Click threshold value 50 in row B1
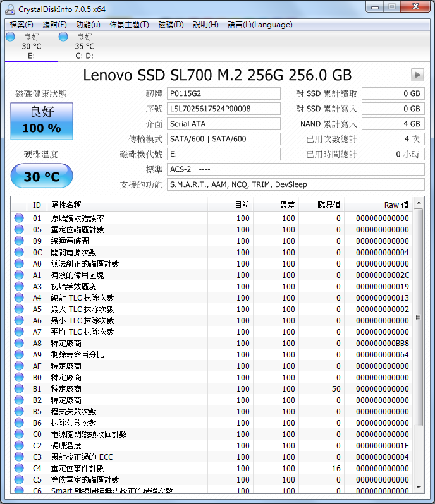435x504 pixels. [x=336, y=389]
